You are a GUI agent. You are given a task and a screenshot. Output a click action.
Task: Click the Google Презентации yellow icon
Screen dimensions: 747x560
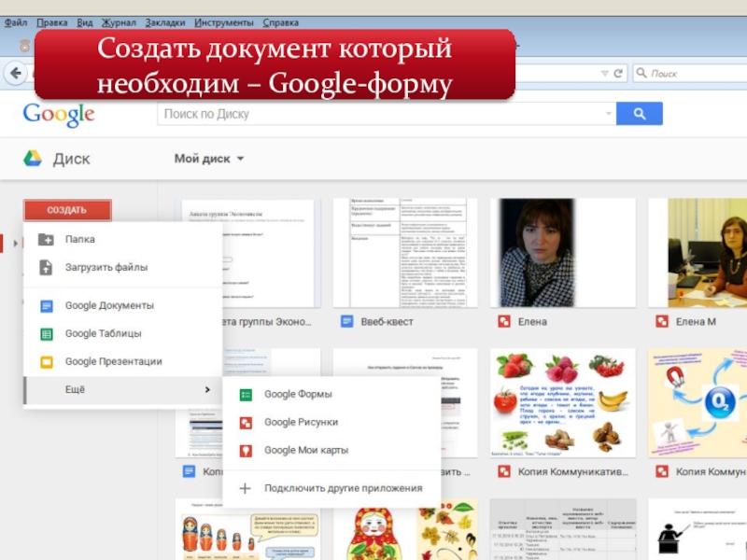46,362
